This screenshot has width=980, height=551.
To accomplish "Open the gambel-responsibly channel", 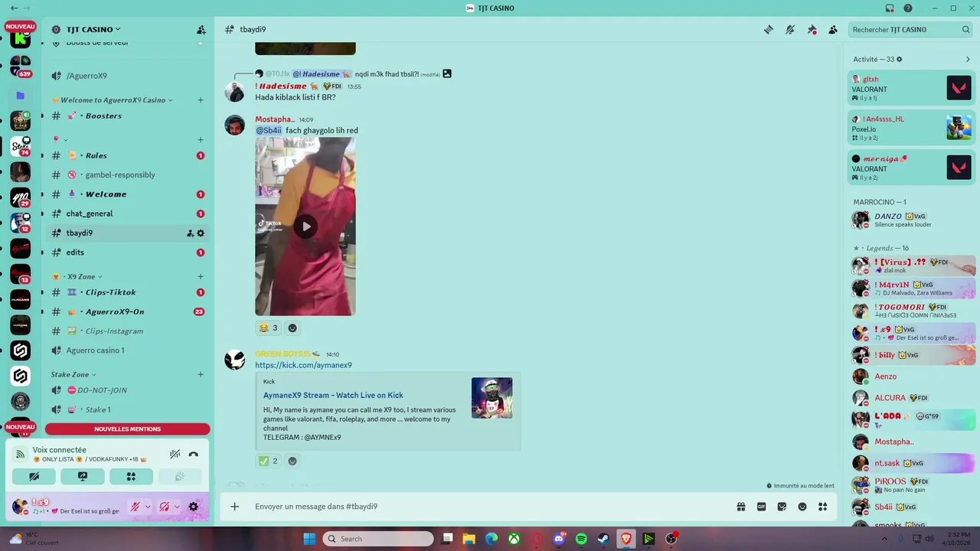I will pyautogui.click(x=127, y=174).
